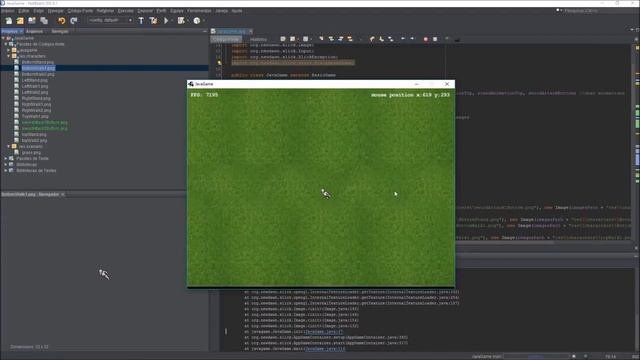Select the Código-Fonte editor view button
640x360 pixels.
pyautogui.click(x=226, y=39)
